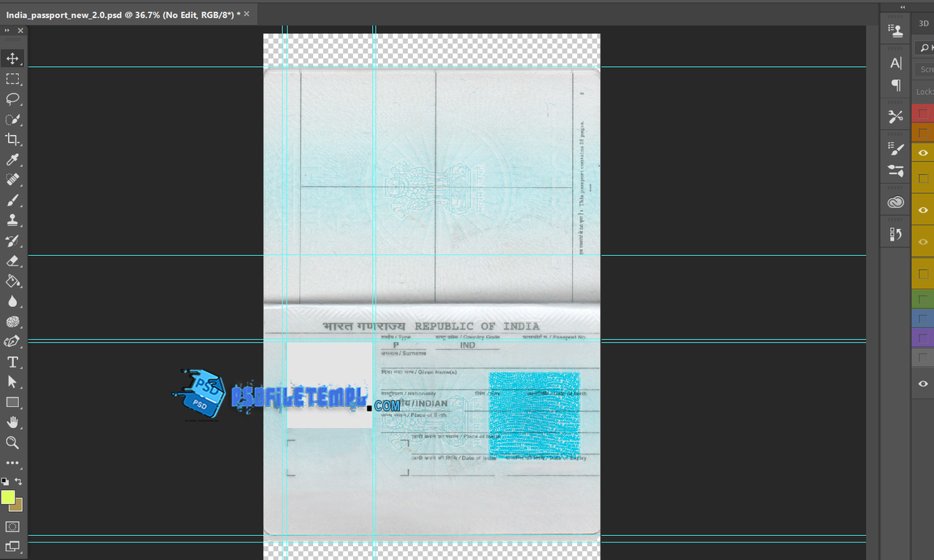The image size is (934, 560).
Task: Select the Clone Stamp tool
Action: pos(12,220)
